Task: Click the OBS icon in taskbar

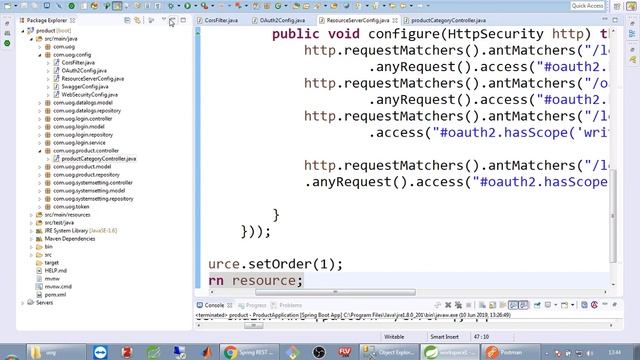Action: click(x=319, y=352)
